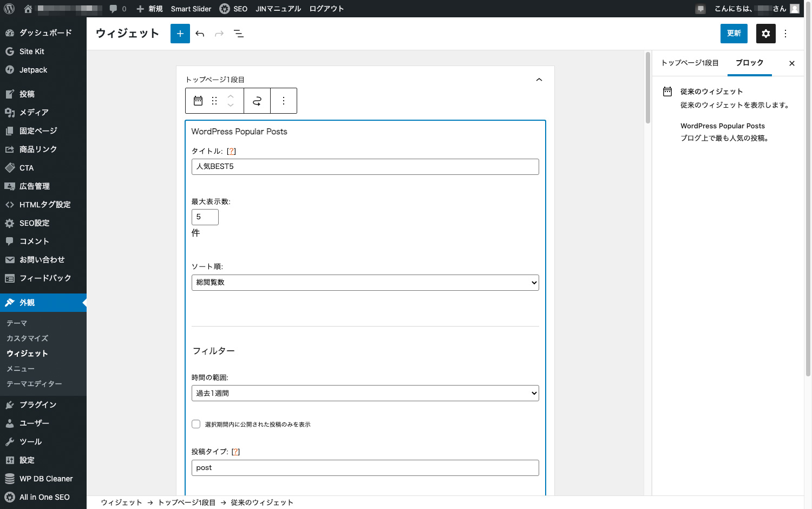The width and height of the screenshot is (812, 509).
Task: Switch to トップページ1段目 sidebar tab
Action: tap(690, 63)
